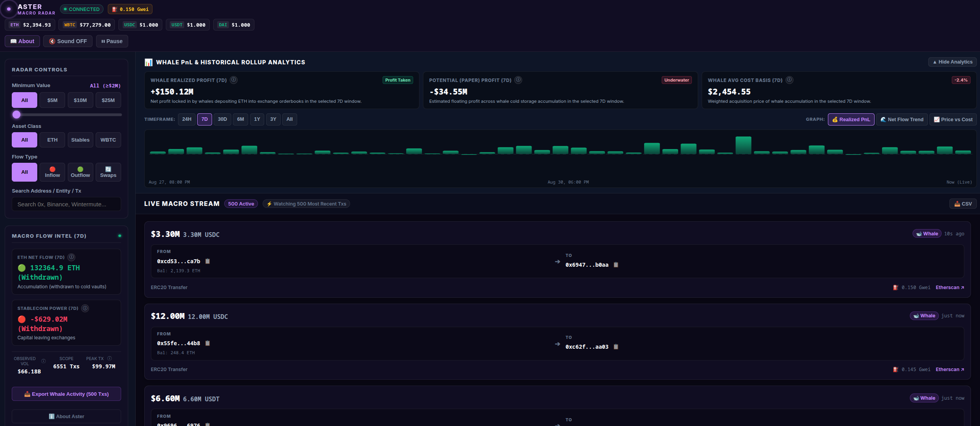This screenshot has height=426, width=980.
Task: Click the info icon next to Stablecoin Power
Action: pyautogui.click(x=85, y=308)
